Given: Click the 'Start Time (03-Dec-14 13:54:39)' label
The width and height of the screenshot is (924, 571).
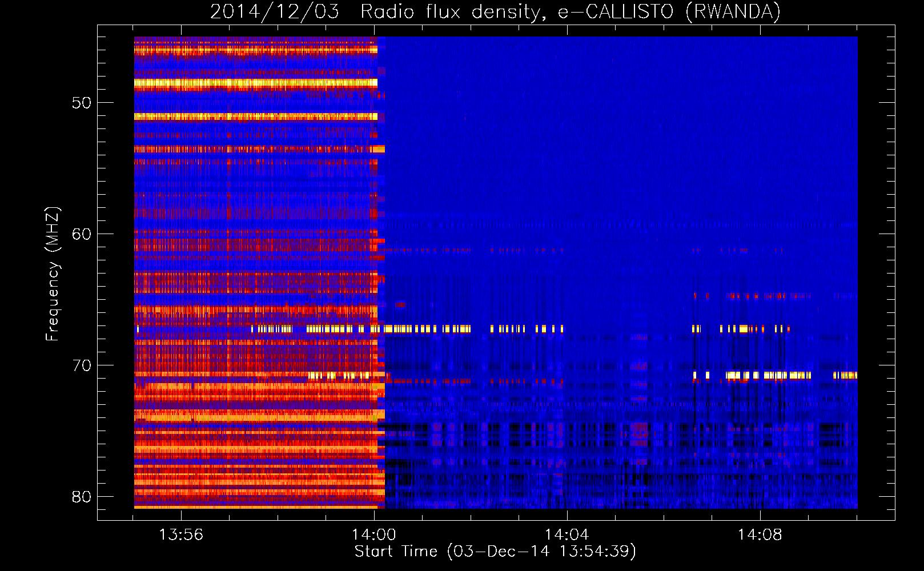Looking at the screenshot, I should point(495,552).
